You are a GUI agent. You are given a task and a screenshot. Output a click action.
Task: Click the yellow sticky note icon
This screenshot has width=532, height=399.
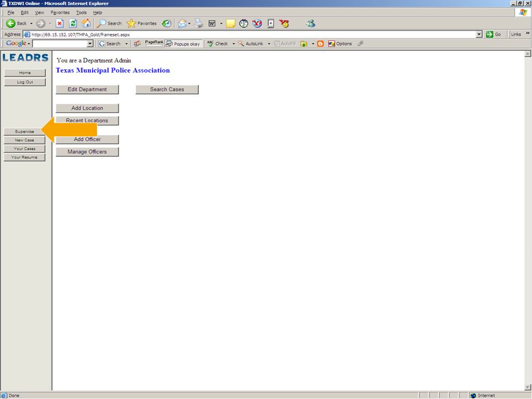click(231, 23)
